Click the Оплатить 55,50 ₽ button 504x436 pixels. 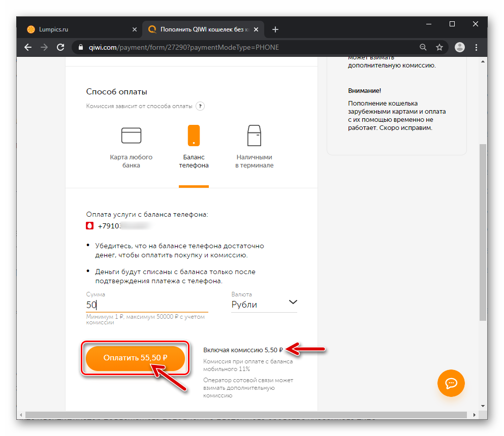(x=135, y=358)
